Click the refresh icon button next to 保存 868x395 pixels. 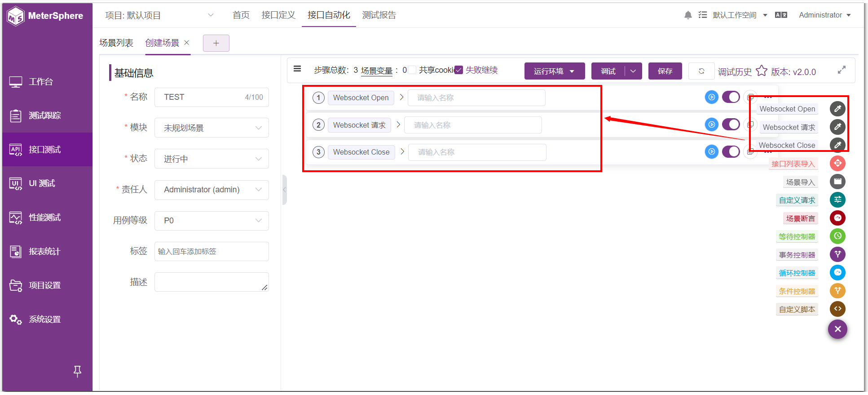point(701,71)
